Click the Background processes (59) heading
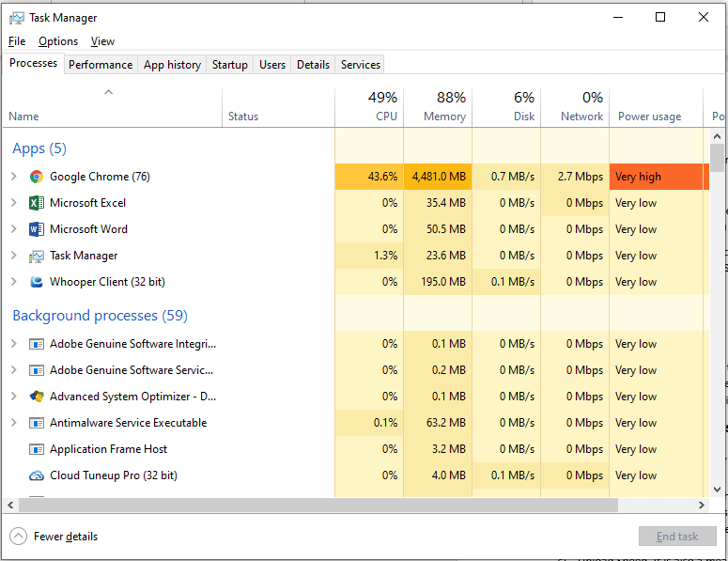The height and width of the screenshot is (561, 728). [100, 316]
